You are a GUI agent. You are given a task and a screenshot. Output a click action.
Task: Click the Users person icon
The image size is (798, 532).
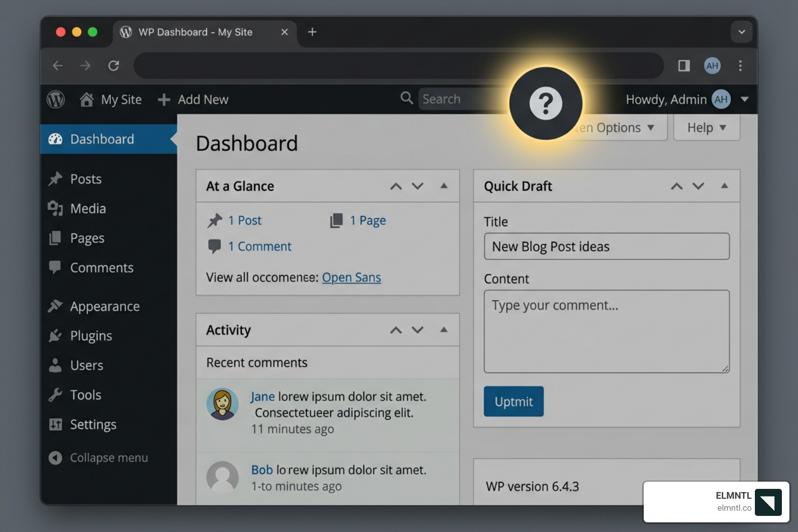click(x=55, y=365)
